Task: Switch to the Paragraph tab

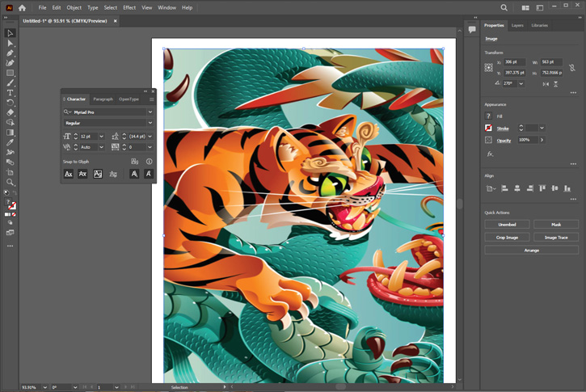Action: click(x=103, y=99)
